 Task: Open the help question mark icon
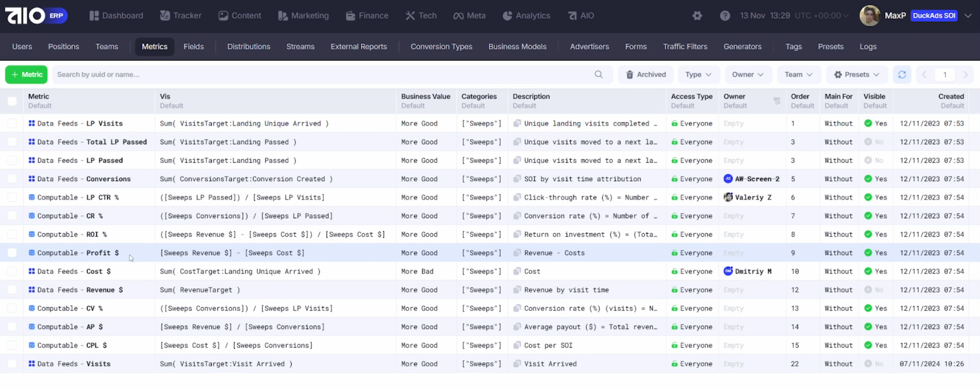(725, 16)
